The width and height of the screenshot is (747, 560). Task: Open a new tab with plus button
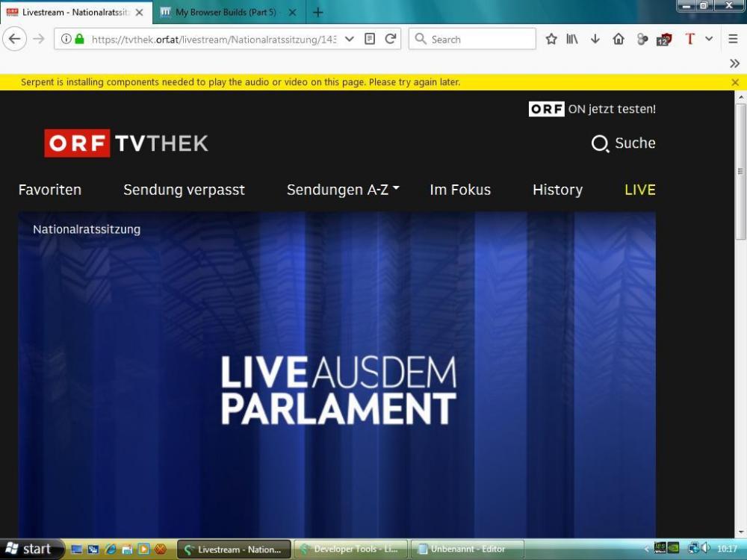317,13
